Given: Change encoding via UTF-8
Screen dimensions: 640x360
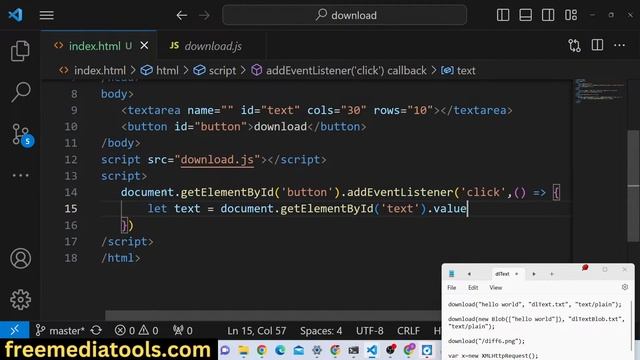Looking at the screenshot, I should coord(370,331).
